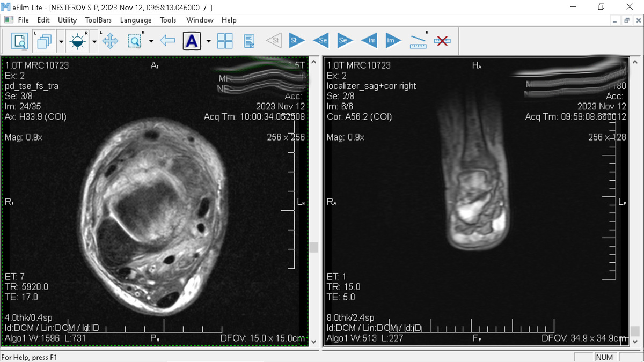Viewport: 644px width, 362px height.
Task: Click the eFilm document icon left of File
Action: click(9, 20)
